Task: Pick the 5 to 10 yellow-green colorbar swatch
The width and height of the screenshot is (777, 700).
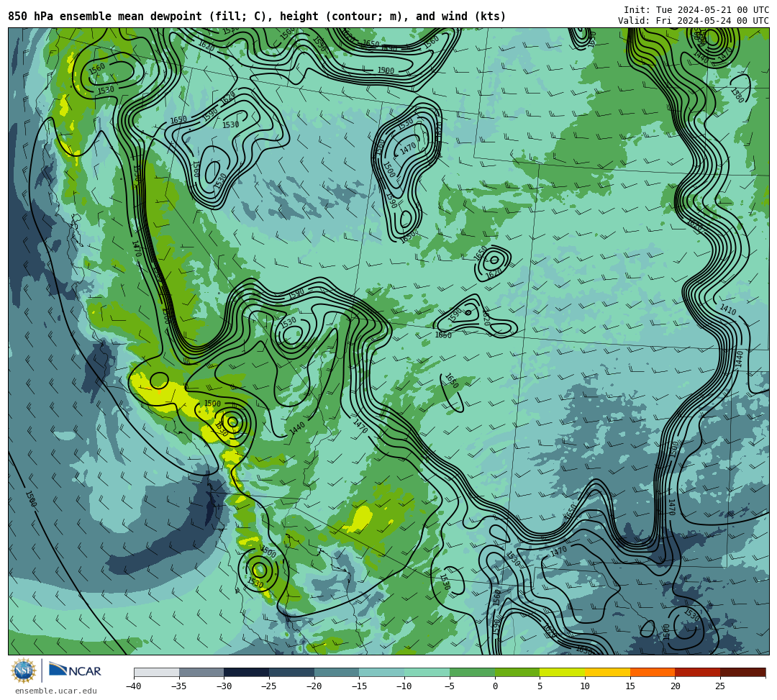Action: point(562,672)
